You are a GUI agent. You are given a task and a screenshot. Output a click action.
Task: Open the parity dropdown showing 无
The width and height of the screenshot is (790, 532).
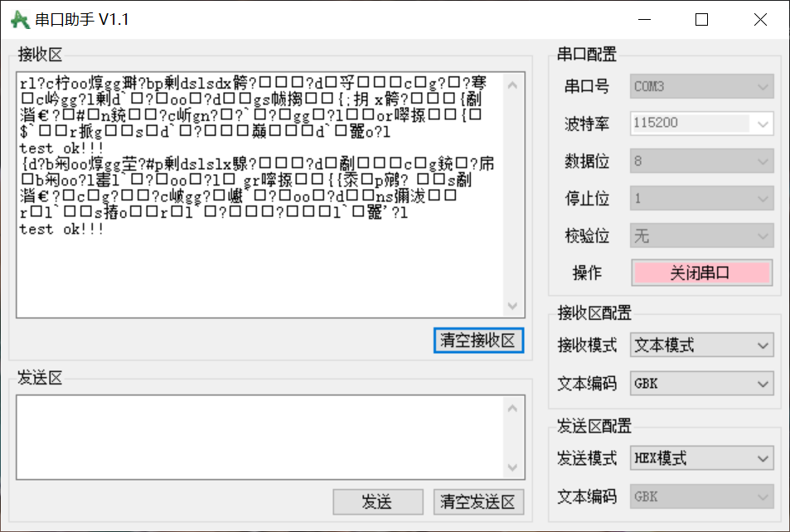tap(701, 236)
